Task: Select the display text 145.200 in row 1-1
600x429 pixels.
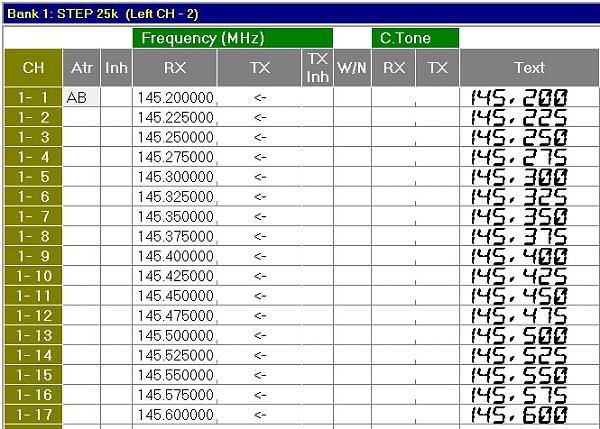Action: pos(519,97)
